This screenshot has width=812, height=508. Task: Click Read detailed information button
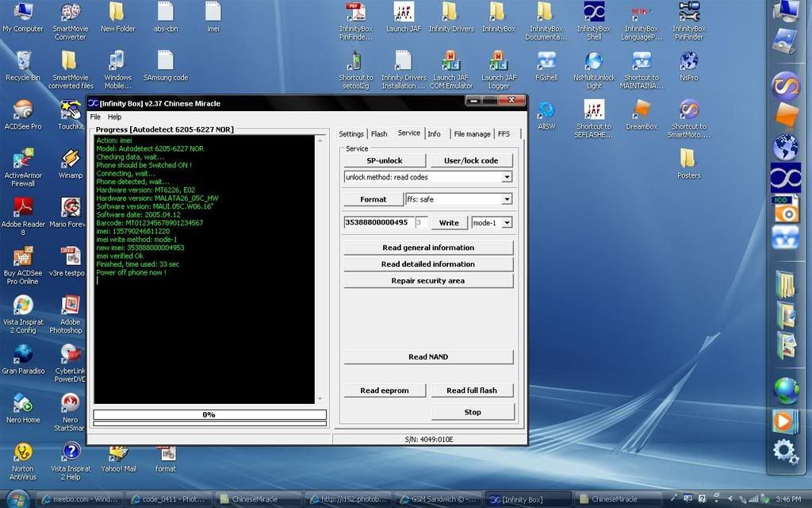[x=428, y=264]
